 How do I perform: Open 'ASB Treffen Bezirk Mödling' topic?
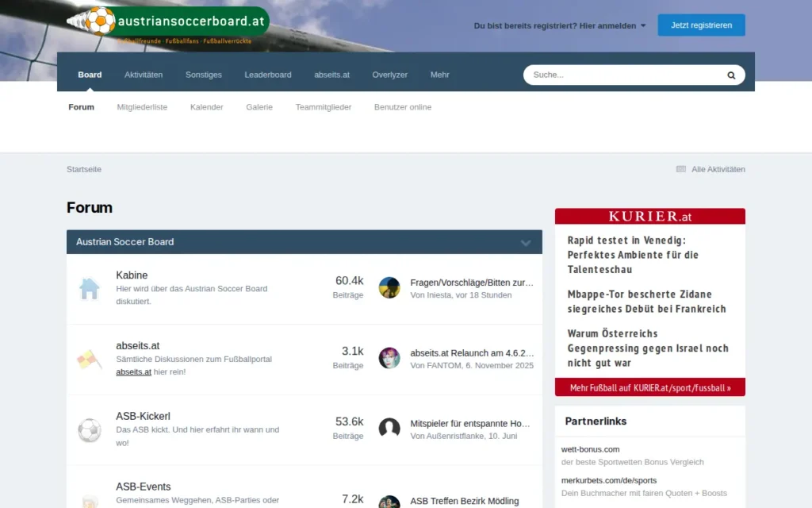465,501
